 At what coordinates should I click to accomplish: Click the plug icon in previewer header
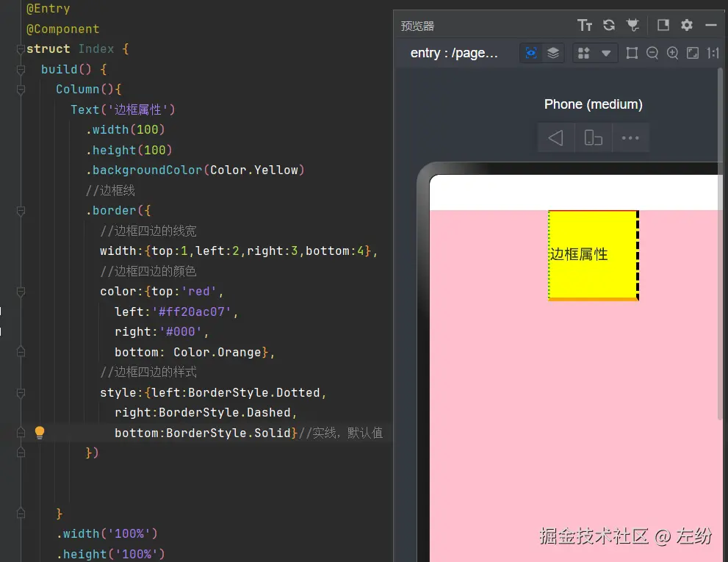[633, 25]
